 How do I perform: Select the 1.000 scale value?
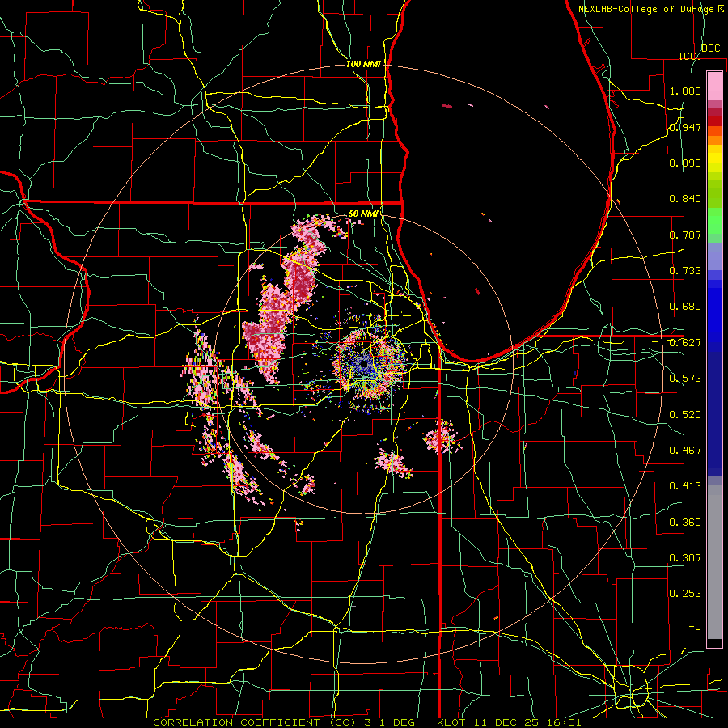click(685, 91)
